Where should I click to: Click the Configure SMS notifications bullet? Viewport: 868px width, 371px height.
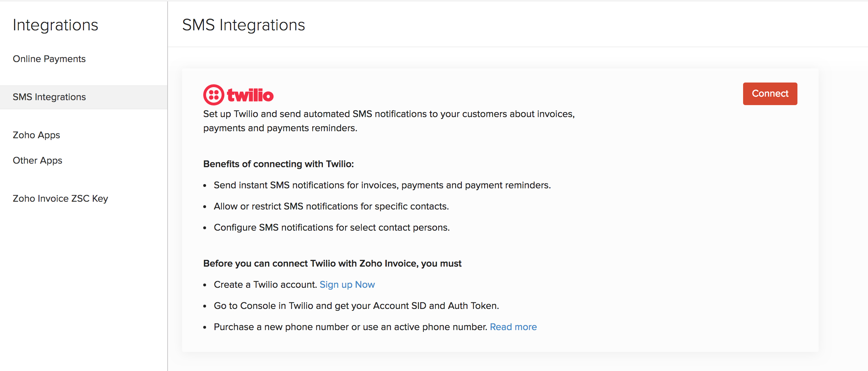pyautogui.click(x=332, y=227)
